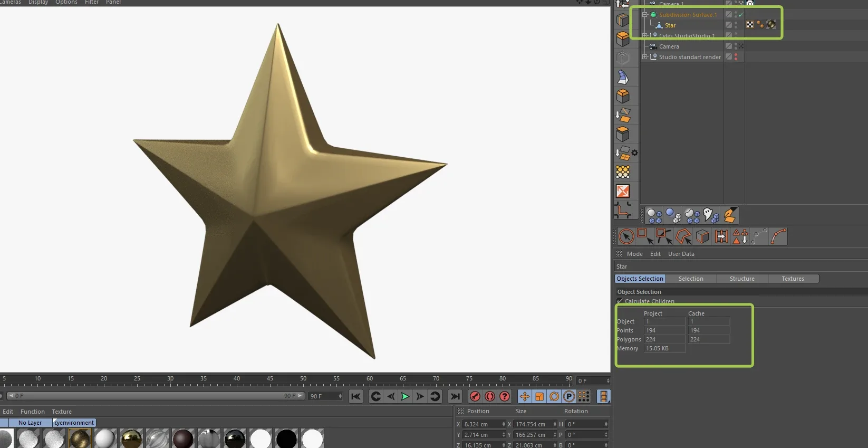Image resolution: width=868 pixels, height=448 pixels.
Task: Open the Function menu in Material Manager
Action: 33,412
